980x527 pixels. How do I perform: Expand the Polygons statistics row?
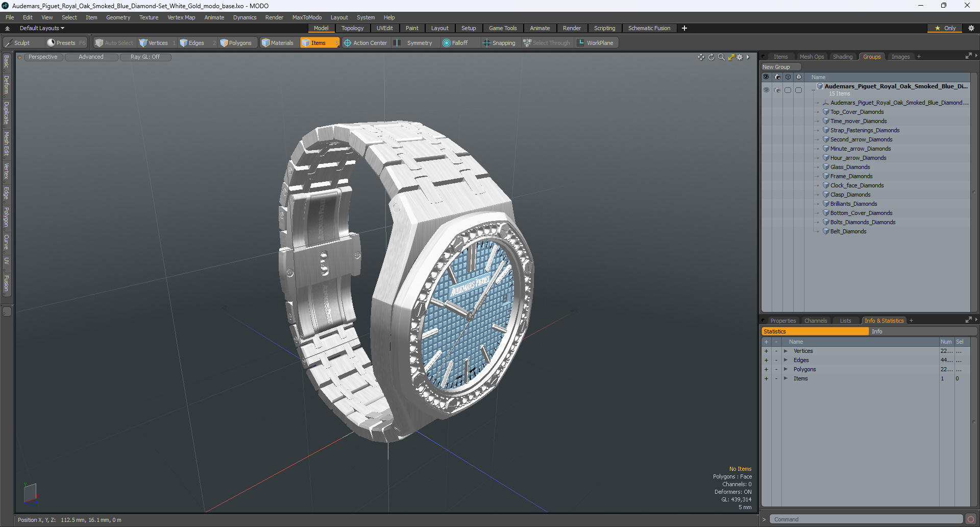(786, 369)
